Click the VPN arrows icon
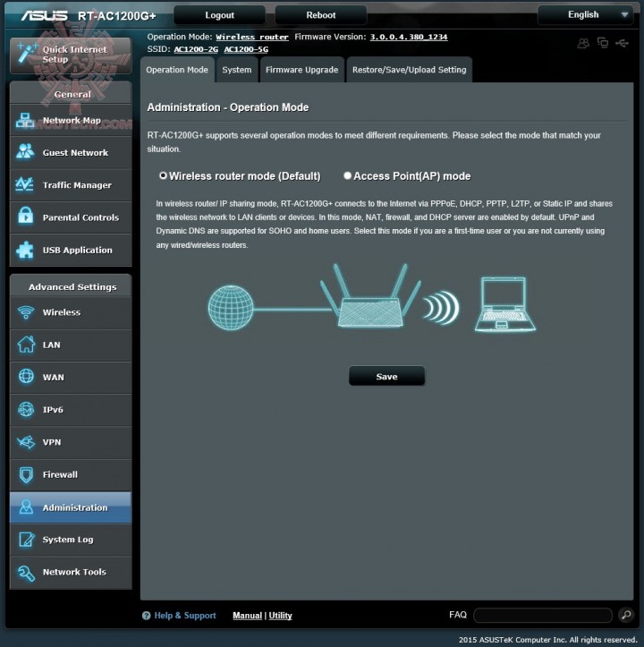Viewport: 644px width, 647px height. (x=26, y=442)
